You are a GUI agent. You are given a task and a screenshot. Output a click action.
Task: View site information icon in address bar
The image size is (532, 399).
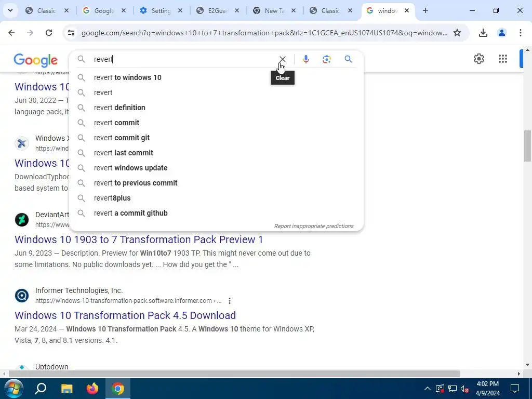click(x=71, y=33)
